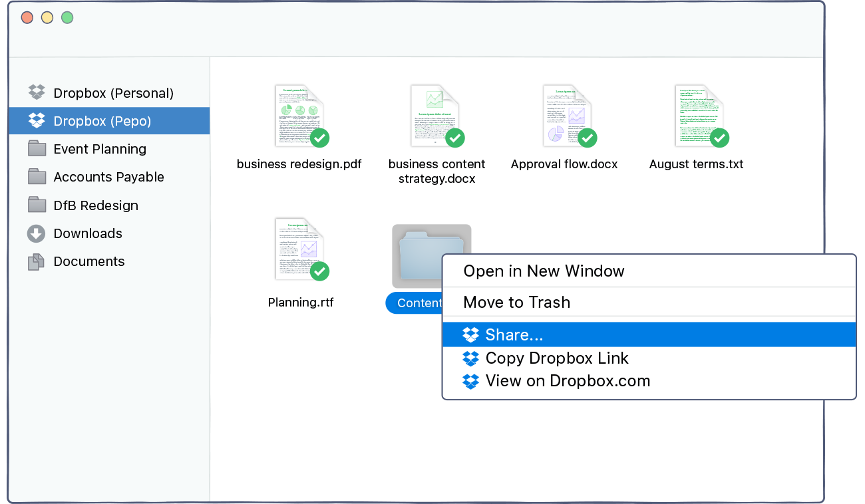This screenshot has height=504, width=865.
Task: Click the Dropbox icon beside View on Dropbox.com
Action: coord(470,381)
